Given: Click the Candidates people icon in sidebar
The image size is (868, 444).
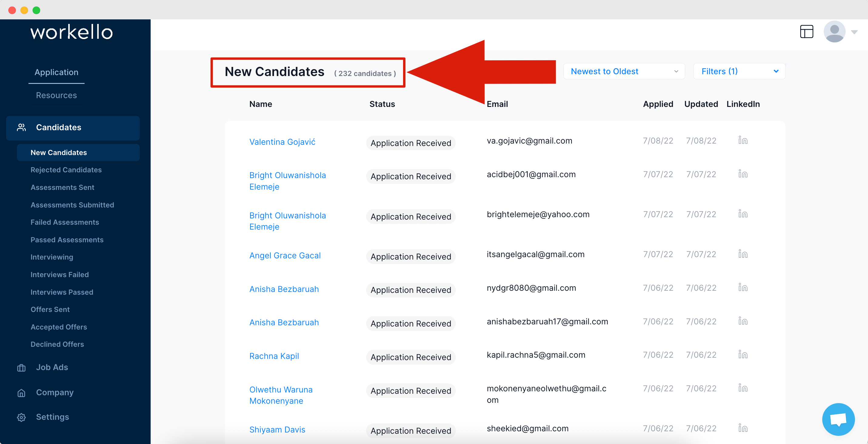Looking at the screenshot, I should point(21,127).
